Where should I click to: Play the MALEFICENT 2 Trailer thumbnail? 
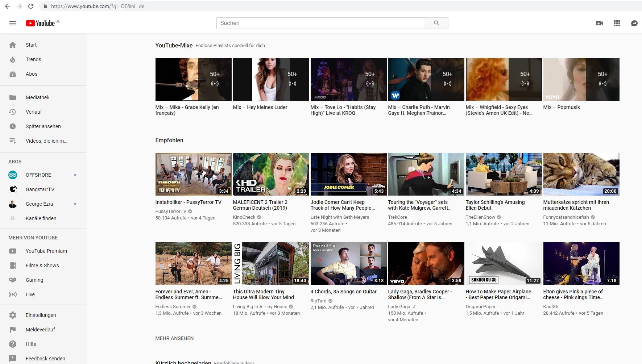pos(271,174)
